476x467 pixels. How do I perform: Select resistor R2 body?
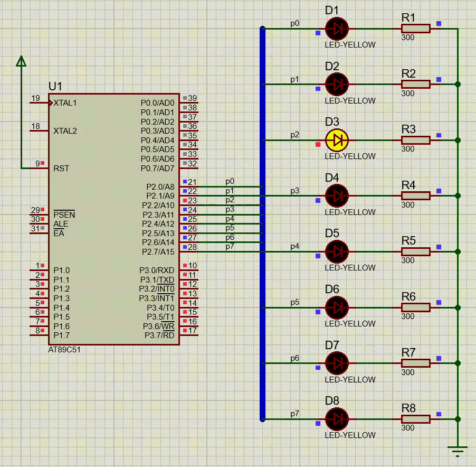pyautogui.click(x=416, y=84)
